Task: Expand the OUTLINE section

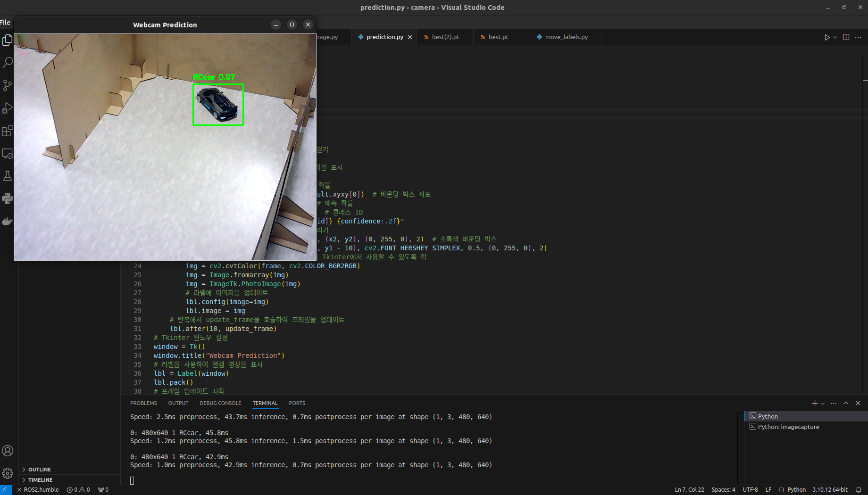Action: [x=70, y=470]
